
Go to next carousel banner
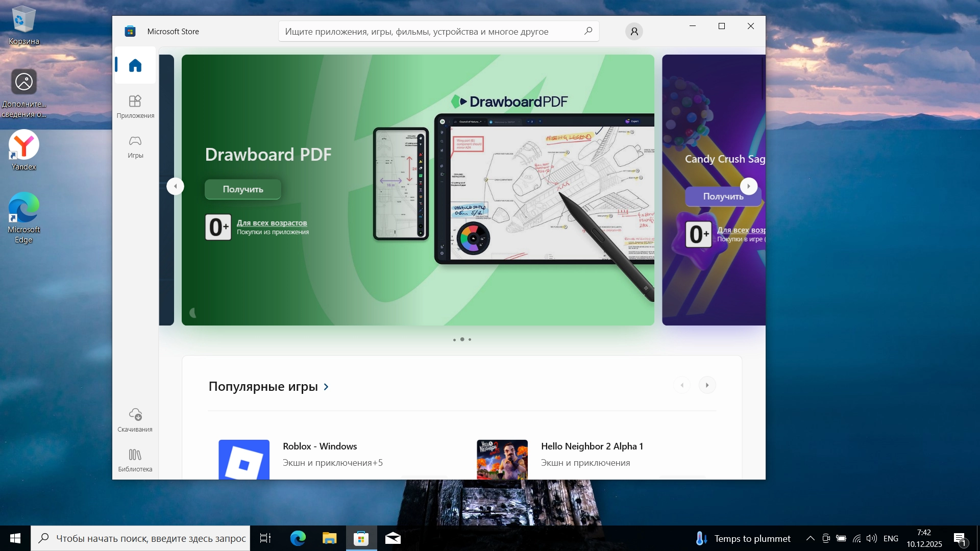(748, 186)
